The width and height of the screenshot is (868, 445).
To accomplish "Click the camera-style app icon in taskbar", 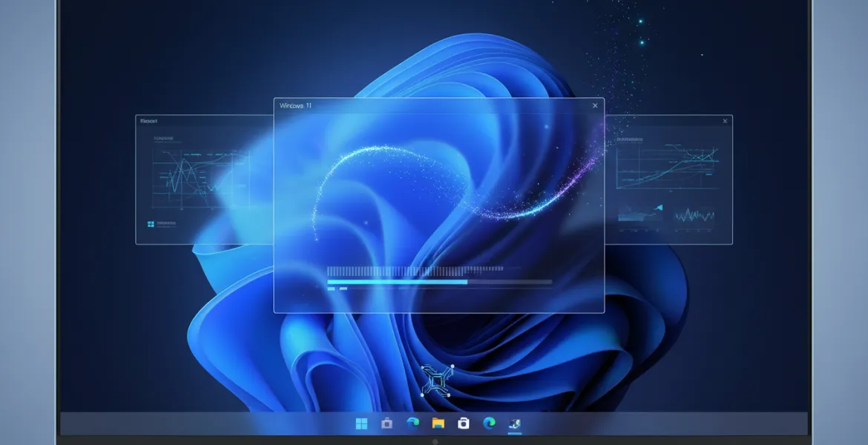I will (387, 423).
